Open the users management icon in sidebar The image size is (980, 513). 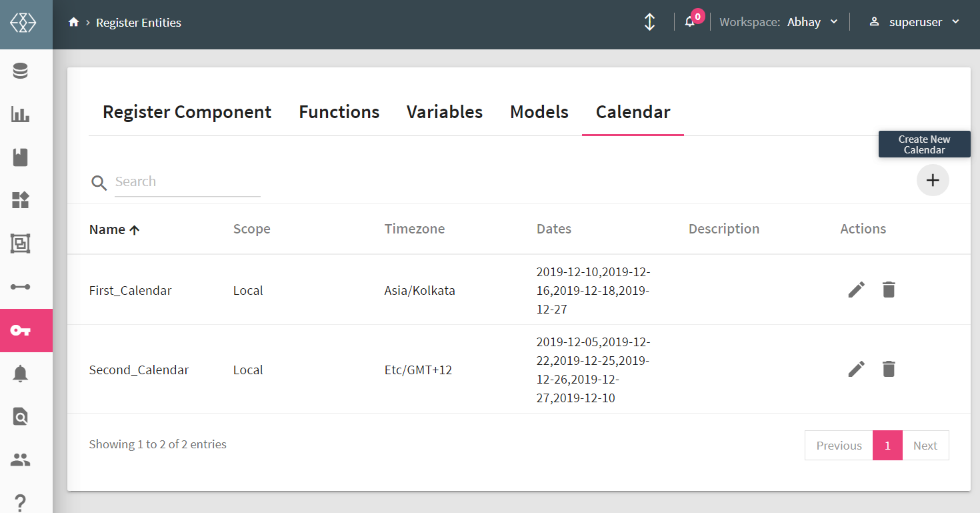[x=19, y=459]
